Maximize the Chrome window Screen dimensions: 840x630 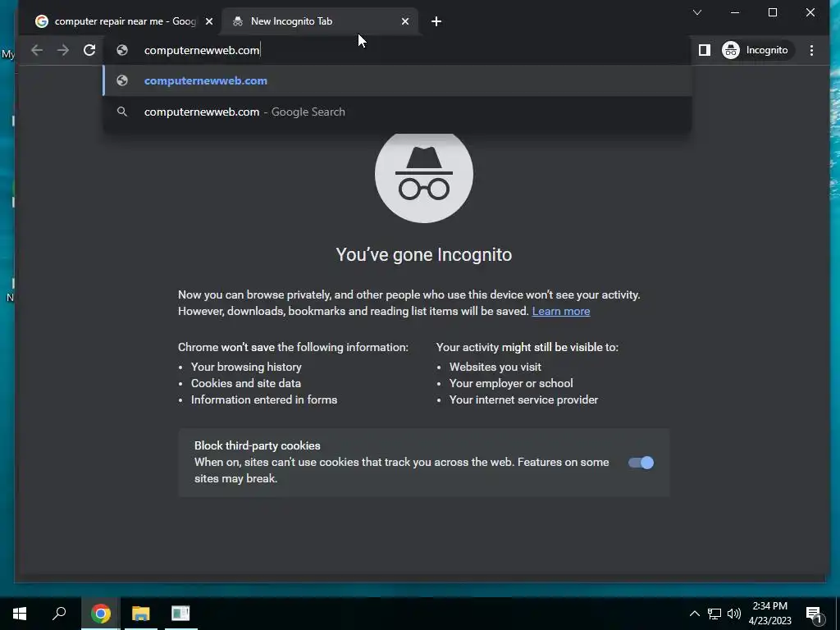coord(773,12)
